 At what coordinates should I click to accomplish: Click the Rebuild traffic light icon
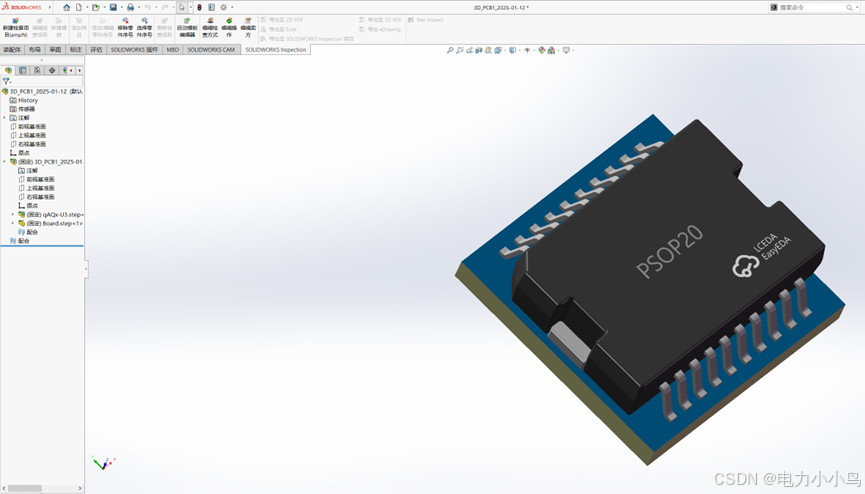[199, 7]
